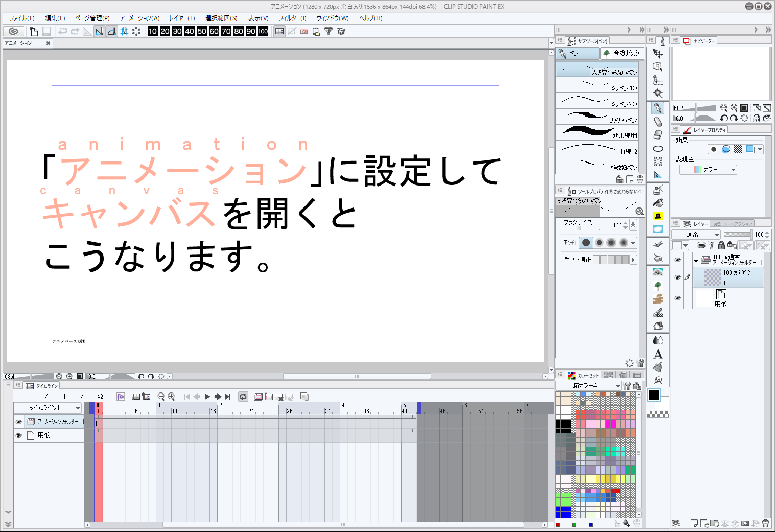Go to last frame in timeline
The height and width of the screenshot is (532, 775).
(228, 397)
